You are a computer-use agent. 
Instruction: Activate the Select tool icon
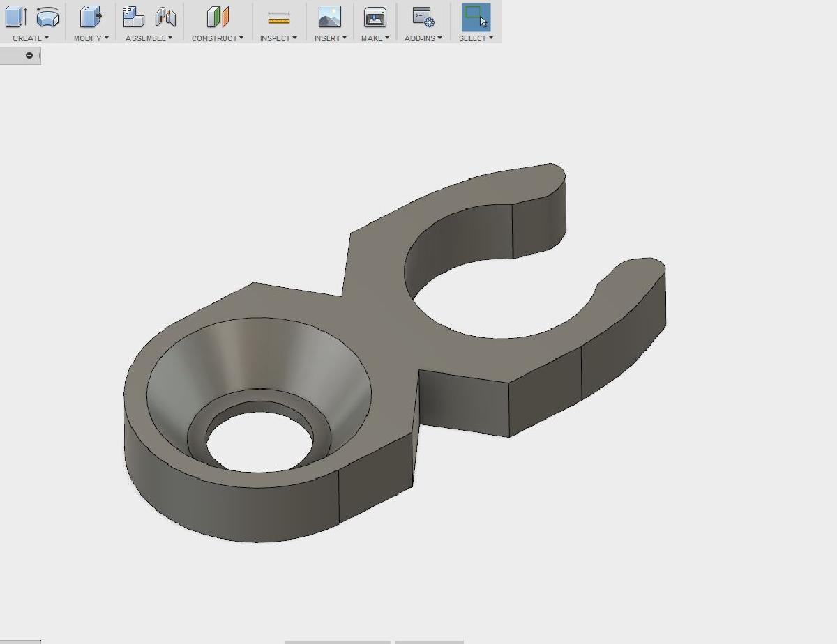click(476, 17)
